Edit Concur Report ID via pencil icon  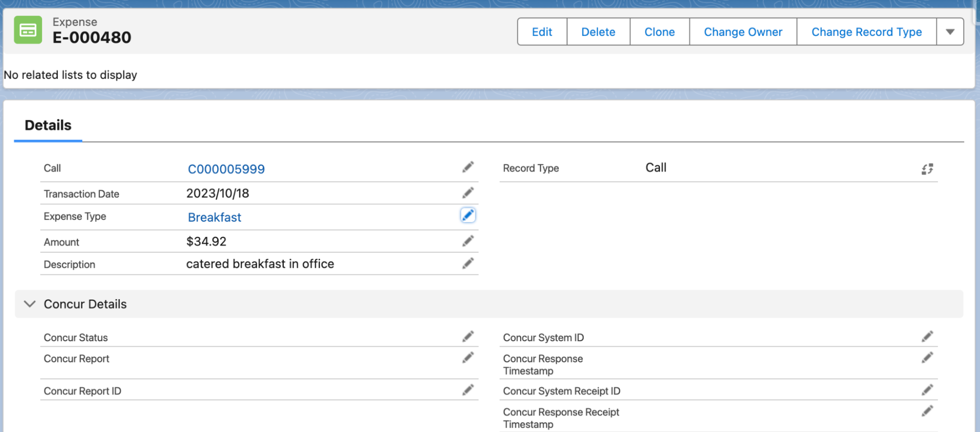468,390
